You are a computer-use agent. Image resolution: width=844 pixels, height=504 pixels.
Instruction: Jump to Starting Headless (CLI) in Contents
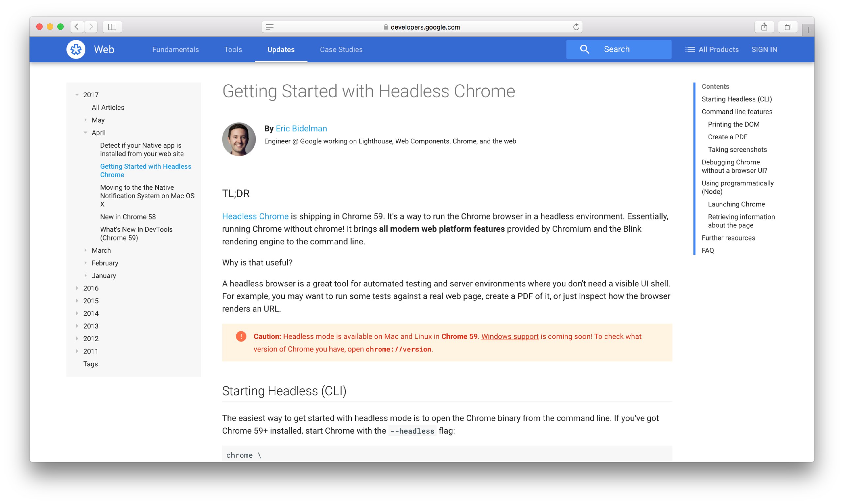pyautogui.click(x=737, y=99)
